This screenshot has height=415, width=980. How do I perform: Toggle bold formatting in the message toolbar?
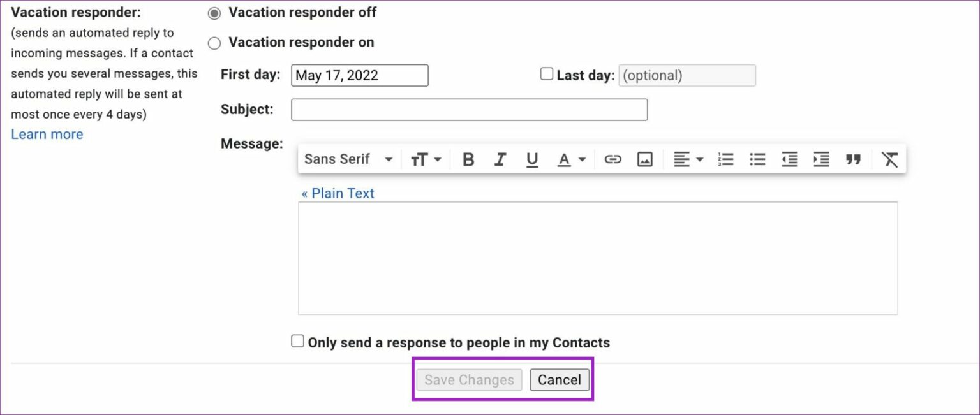468,159
